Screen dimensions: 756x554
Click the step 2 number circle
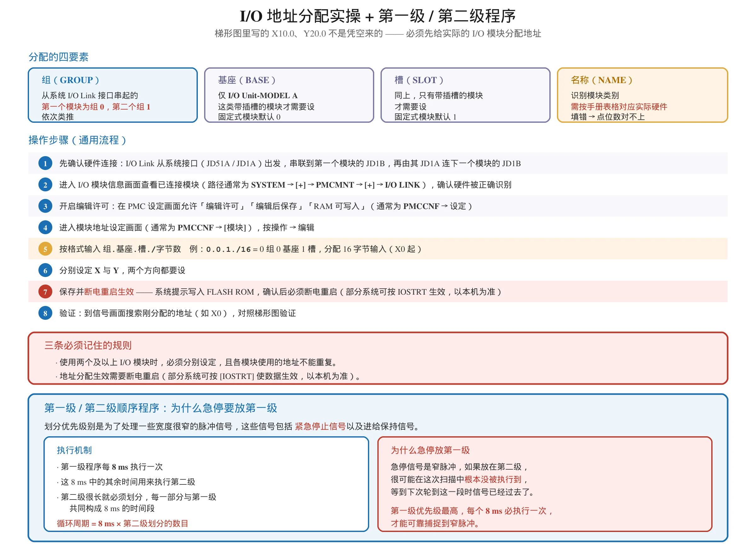point(45,185)
